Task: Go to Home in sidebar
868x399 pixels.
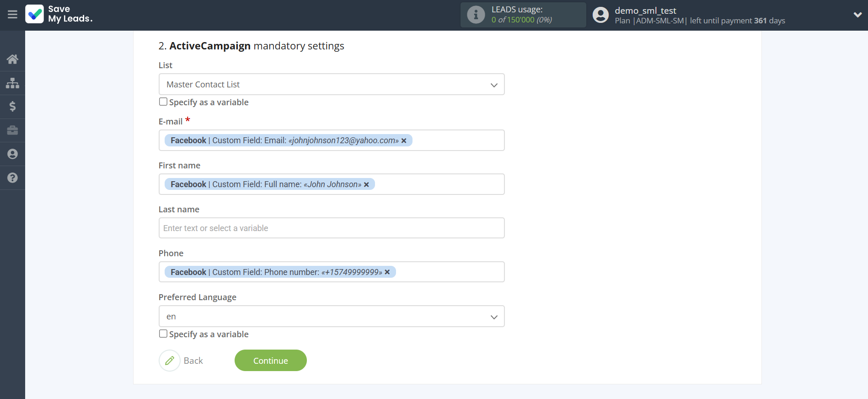Action: 12,59
